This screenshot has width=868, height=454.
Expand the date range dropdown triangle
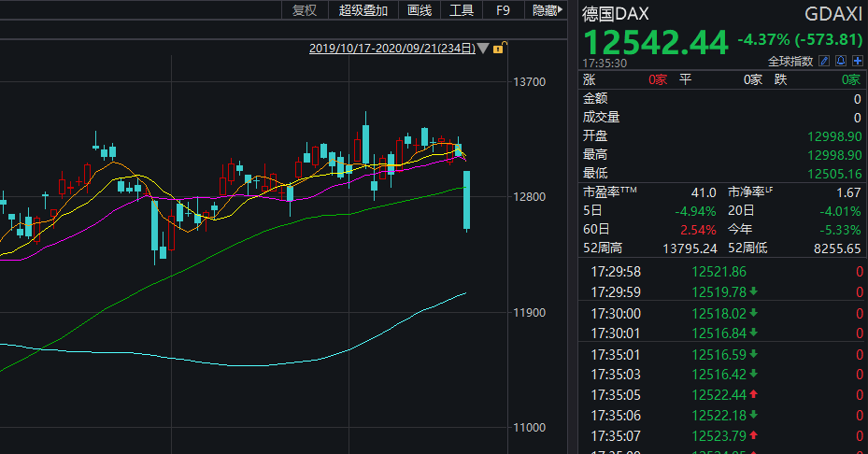click(x=483, y=48)
